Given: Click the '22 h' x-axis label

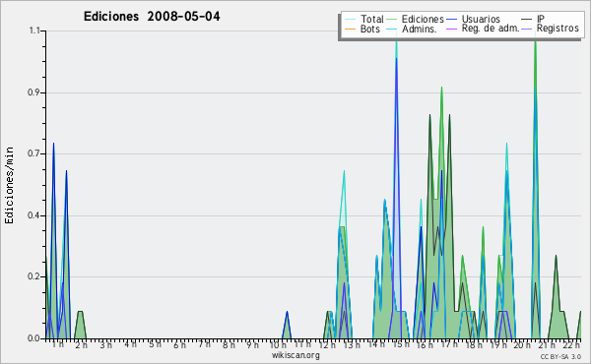Looking at the screenshot, I should tap(571, 344).
